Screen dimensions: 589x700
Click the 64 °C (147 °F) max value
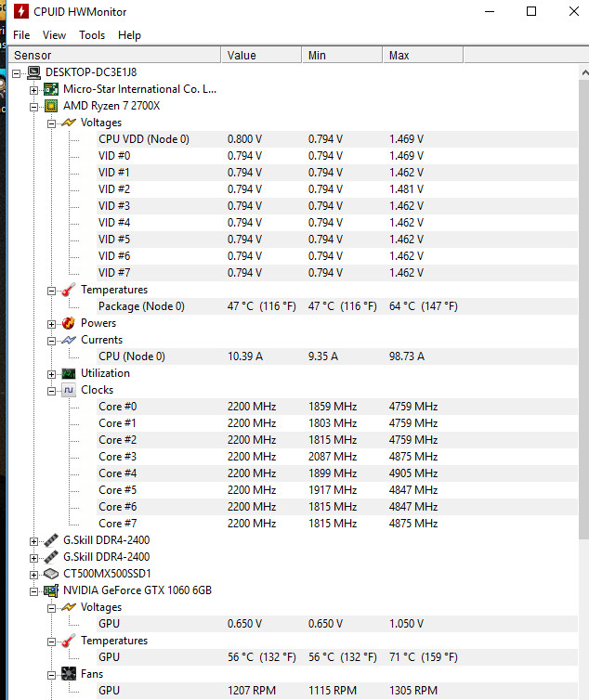(x=424, y=306)
